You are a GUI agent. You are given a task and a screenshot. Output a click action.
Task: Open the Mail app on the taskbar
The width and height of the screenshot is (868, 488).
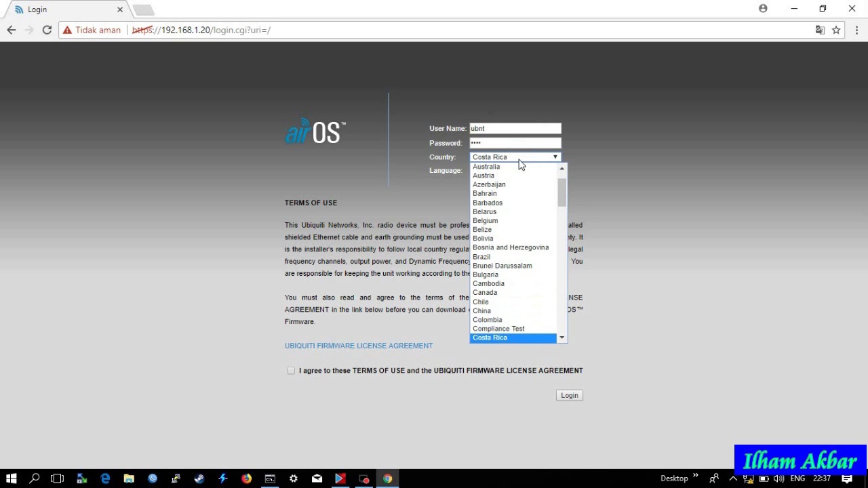317,479
